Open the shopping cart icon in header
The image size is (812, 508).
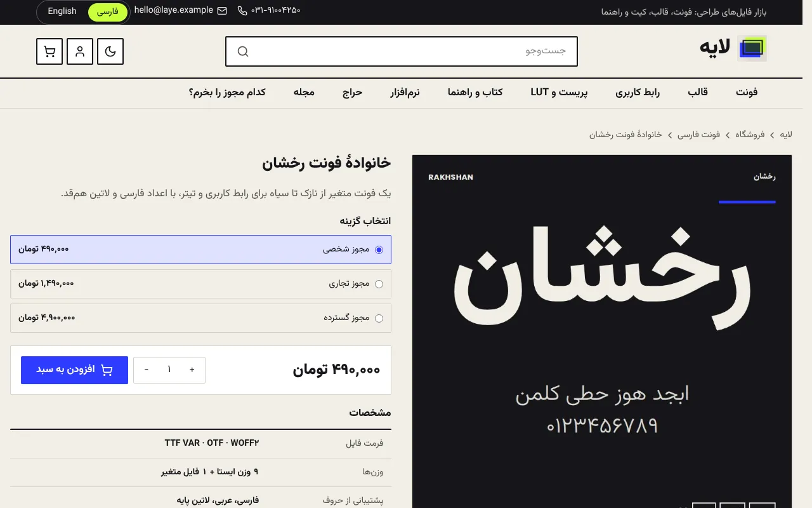coord(49,51)
